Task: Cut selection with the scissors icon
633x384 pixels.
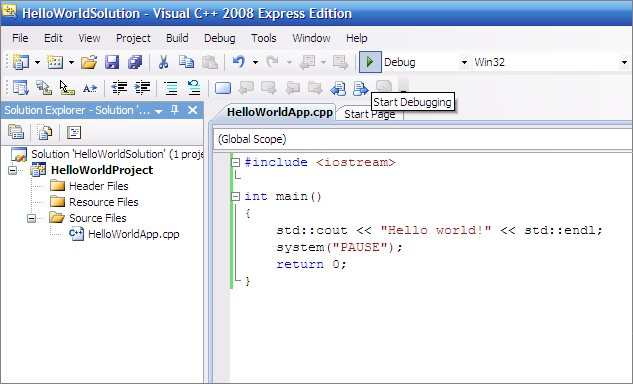Action: tap(163, 62)
